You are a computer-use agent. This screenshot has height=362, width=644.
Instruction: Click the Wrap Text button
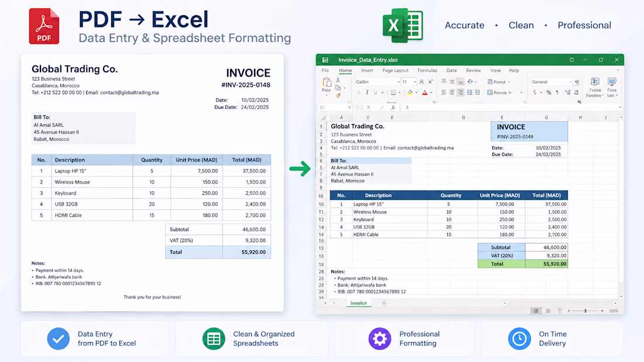point(499,82)
